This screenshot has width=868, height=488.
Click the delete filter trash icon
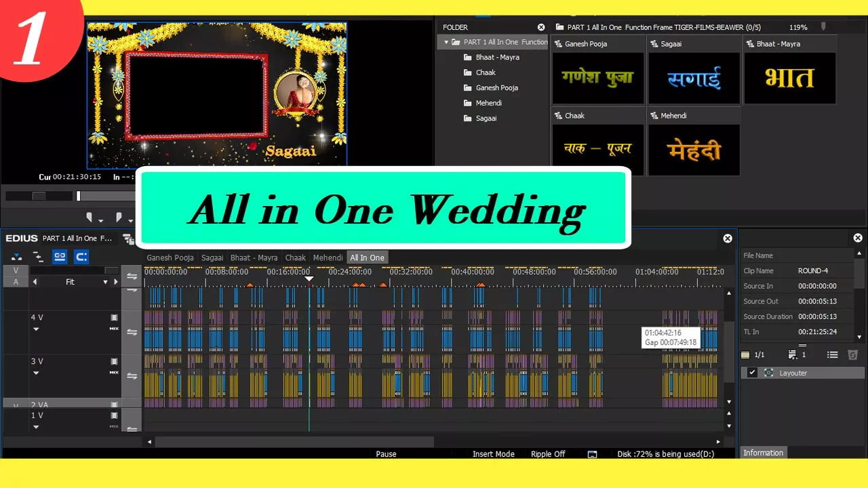point(853,354)
